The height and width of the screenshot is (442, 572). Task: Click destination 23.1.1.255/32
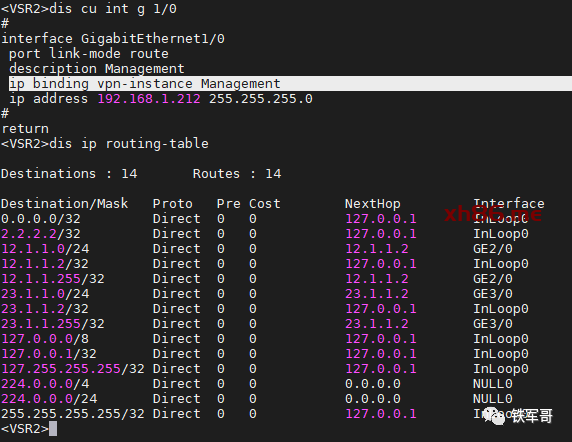coord(53,323)
